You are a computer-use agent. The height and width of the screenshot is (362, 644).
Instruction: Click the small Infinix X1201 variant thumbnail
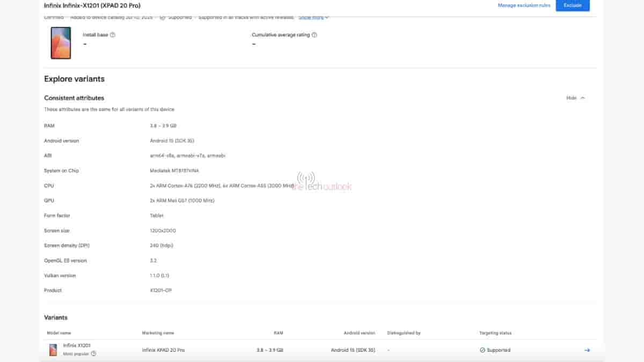tap(53, 350)
